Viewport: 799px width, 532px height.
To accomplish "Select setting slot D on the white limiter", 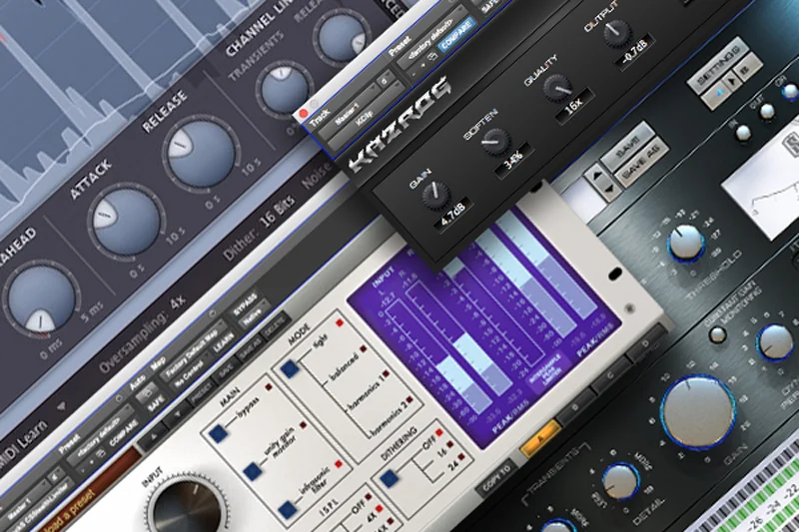I will click(645, 344).
